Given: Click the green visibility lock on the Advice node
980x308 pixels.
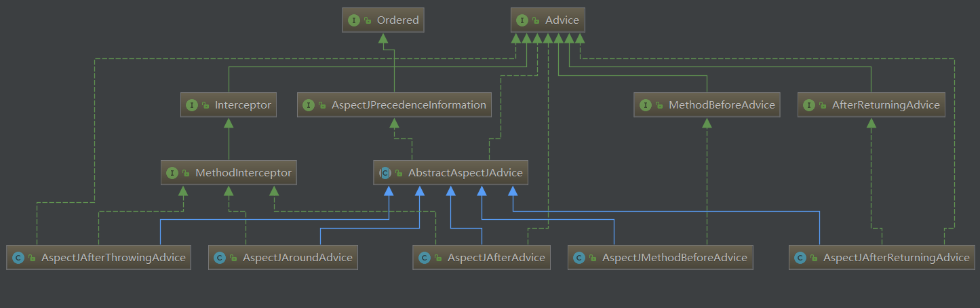Looking at the screenshot, I should click(x=536, y=21).
